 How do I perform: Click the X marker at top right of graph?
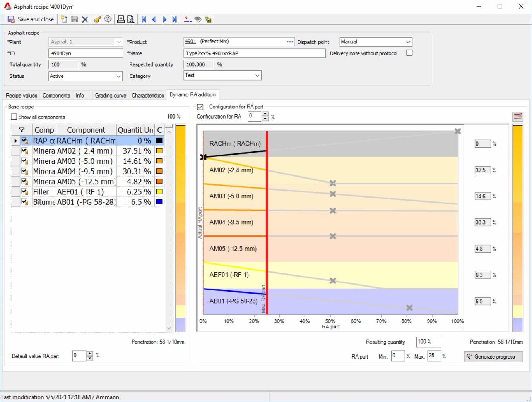tap(458, 131)
